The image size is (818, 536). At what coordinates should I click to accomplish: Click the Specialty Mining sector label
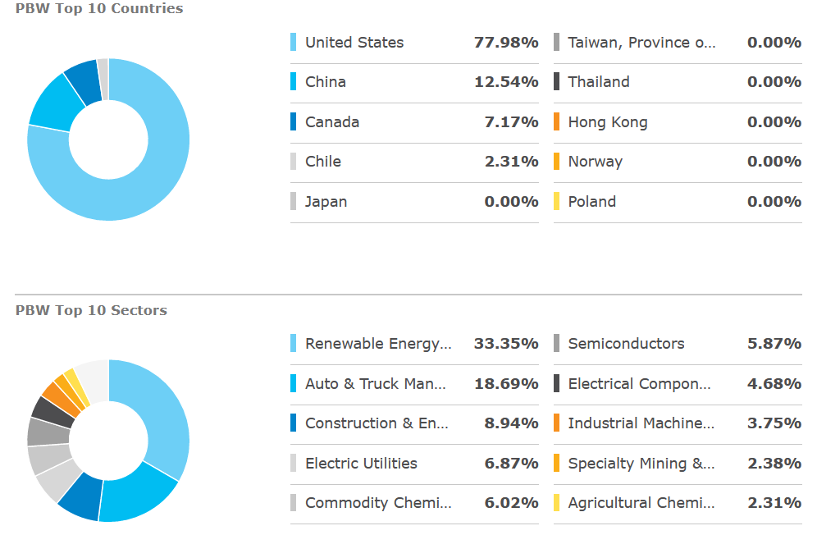(641, 463)
